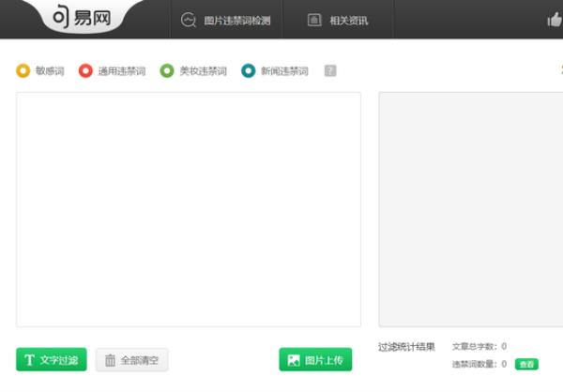Toggle the yellow 敏感词 option
Viewport: 563px width, 392px height.
[x=23, y=70]
